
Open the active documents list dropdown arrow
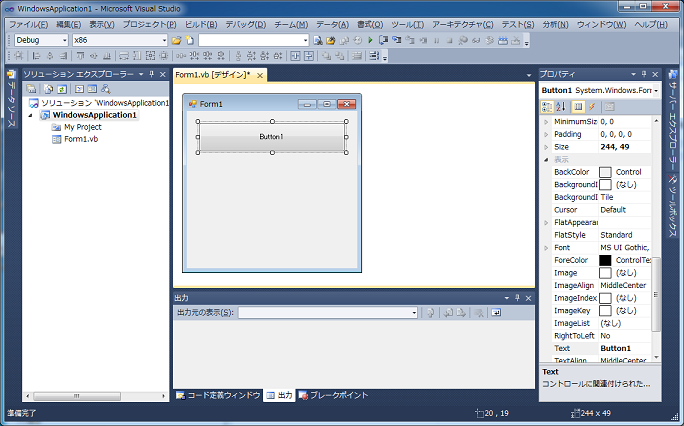click(529, 75)
